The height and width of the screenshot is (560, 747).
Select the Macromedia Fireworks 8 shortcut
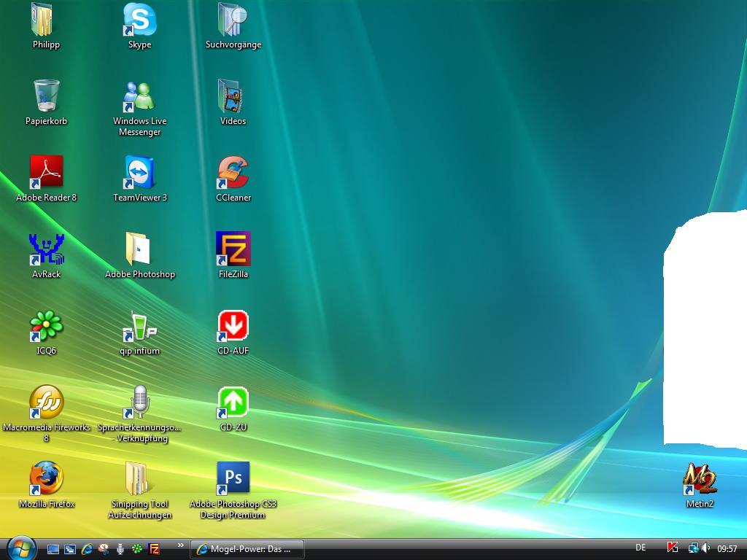(46, 402)
